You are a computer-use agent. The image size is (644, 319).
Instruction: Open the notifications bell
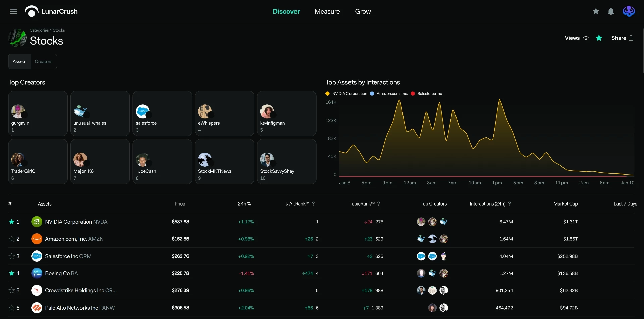tap(611, 11)
